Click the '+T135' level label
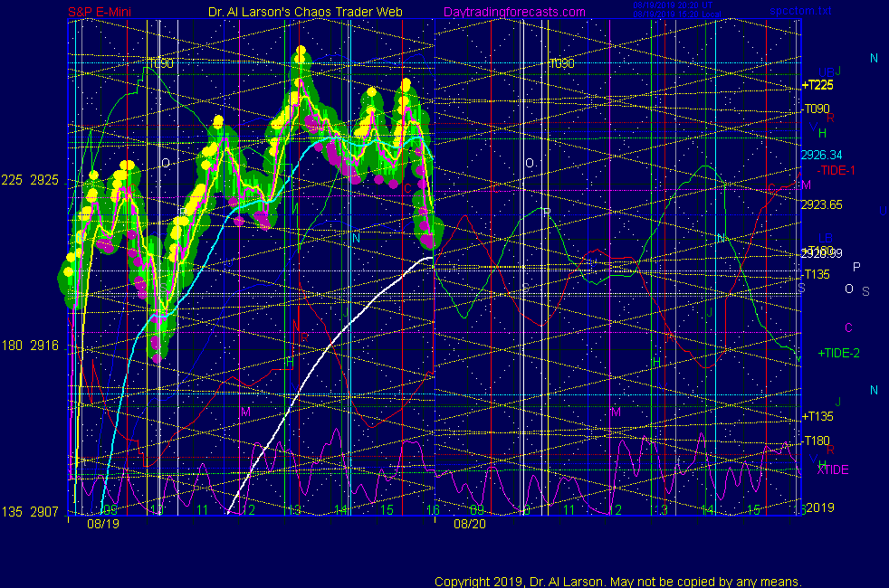 pyautogui.click(x=817, y=417)
